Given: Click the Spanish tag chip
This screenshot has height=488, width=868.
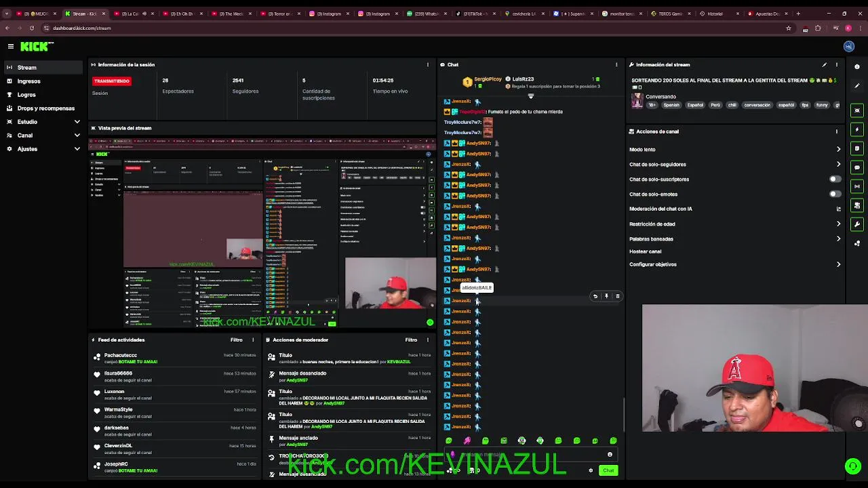Looking at the screenshot, I should 671,105.
